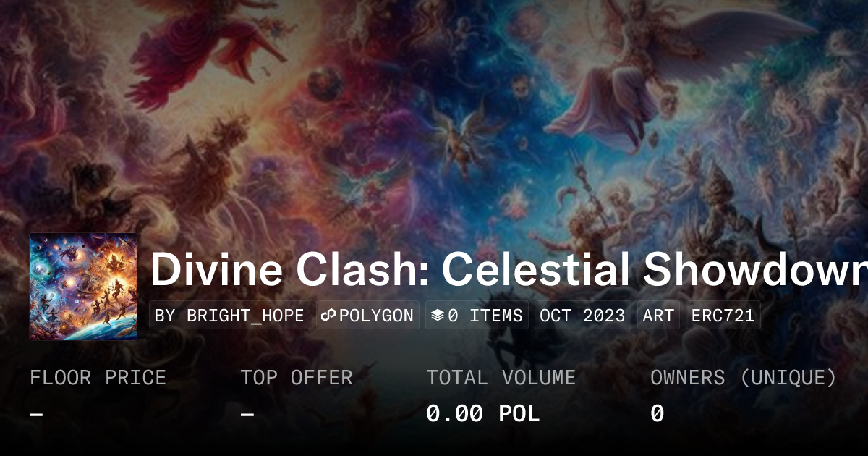The height and width of the screenshot is (456, 868).
Task: Click the OWNERS (UNIQUE) label
Action: (743, 378)
